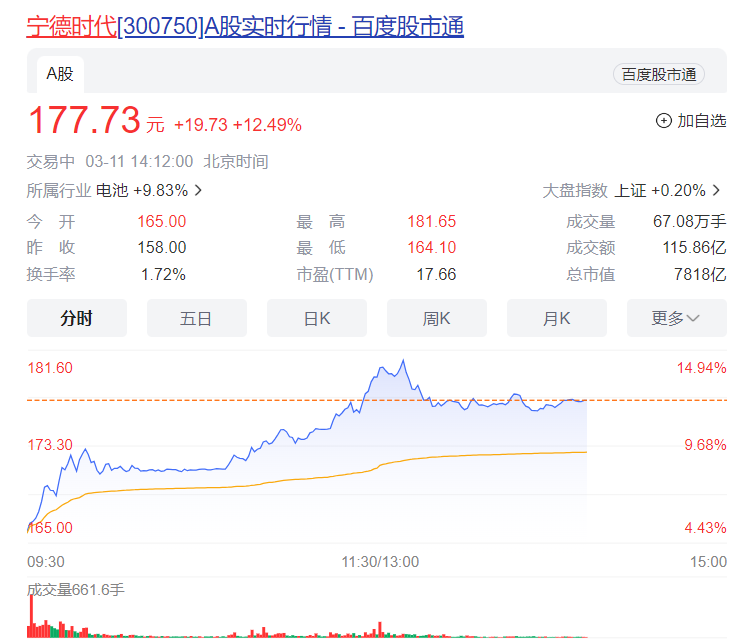Switch to the 五日 chart tab
Image resolution: width=731 pixels, height=640 pixels.
(196, 318)
